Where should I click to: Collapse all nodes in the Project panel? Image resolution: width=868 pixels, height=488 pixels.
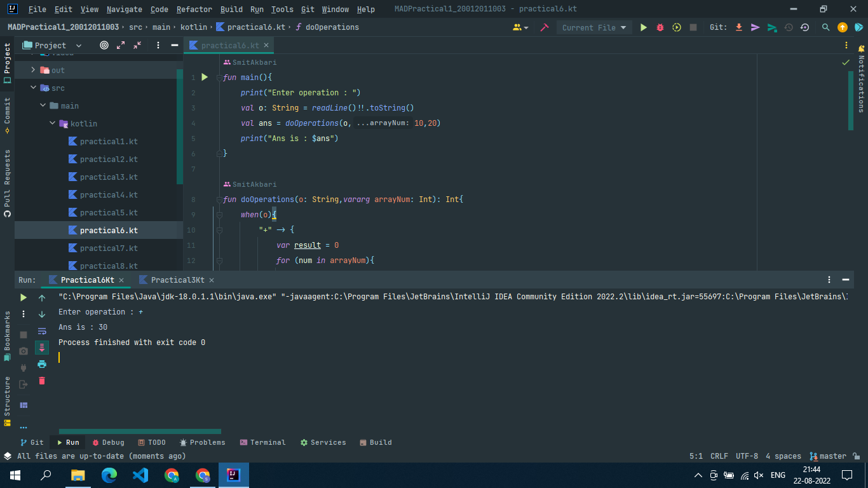137,45
